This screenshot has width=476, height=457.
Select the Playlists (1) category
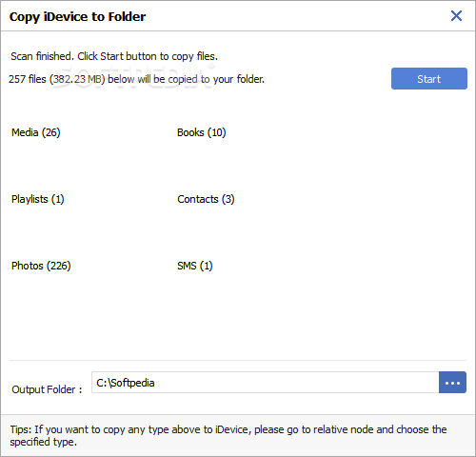[38, 199]
